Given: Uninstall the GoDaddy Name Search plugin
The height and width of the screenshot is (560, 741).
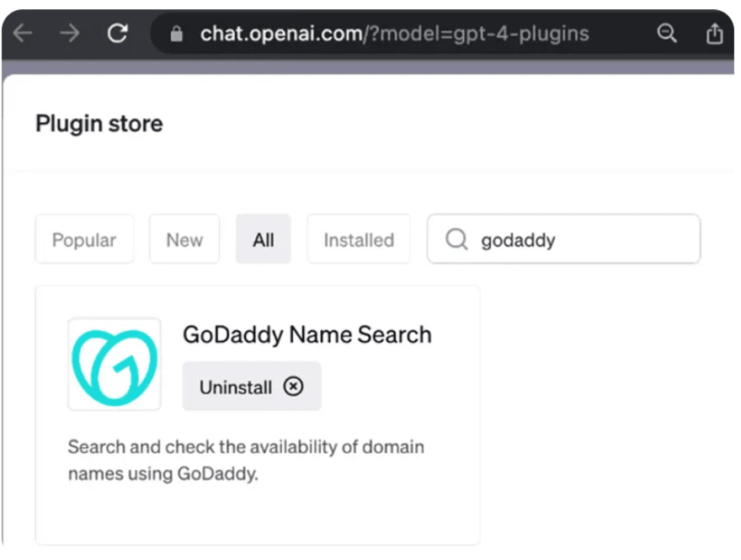Looking at the screenshot, I should tap(251, 387).
